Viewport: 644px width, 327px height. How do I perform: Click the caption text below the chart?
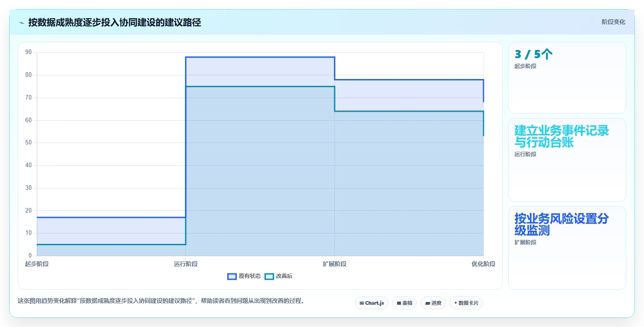pos(160,301)
